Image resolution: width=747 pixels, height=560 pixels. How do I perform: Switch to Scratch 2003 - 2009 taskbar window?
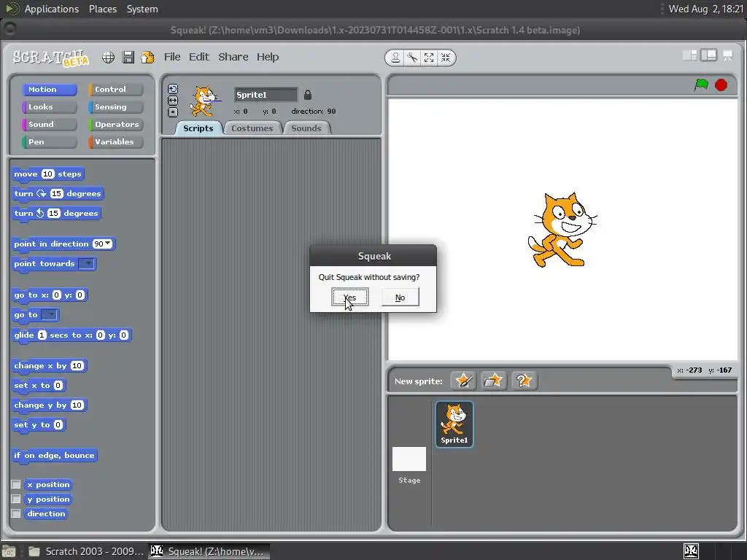(86, 551)
